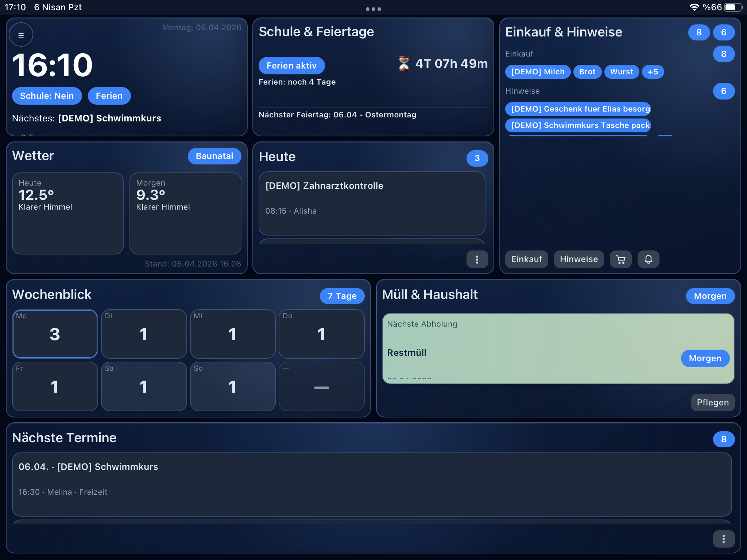The image size is (747, 560).
Task: Tap the shopping cart icon
Action: tap(620, 259)
